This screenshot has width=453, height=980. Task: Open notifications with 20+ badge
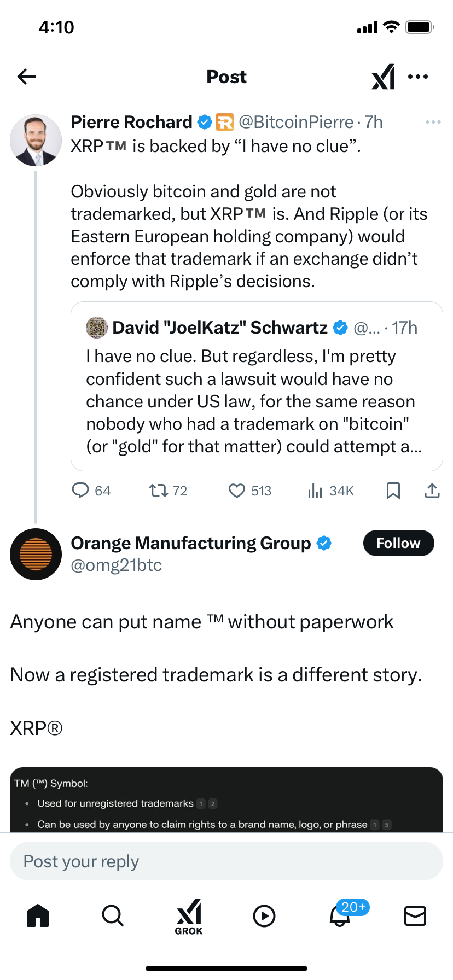point(340,915)
